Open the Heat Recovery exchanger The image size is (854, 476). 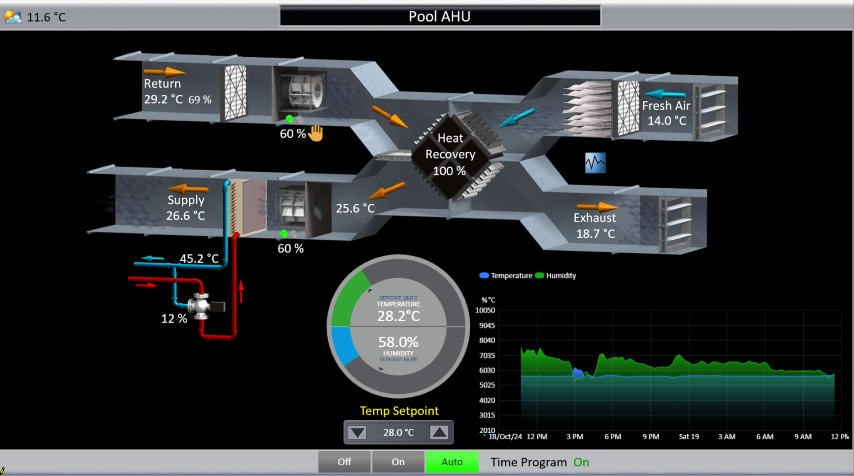pyautogui.click(x=449, y=155)
